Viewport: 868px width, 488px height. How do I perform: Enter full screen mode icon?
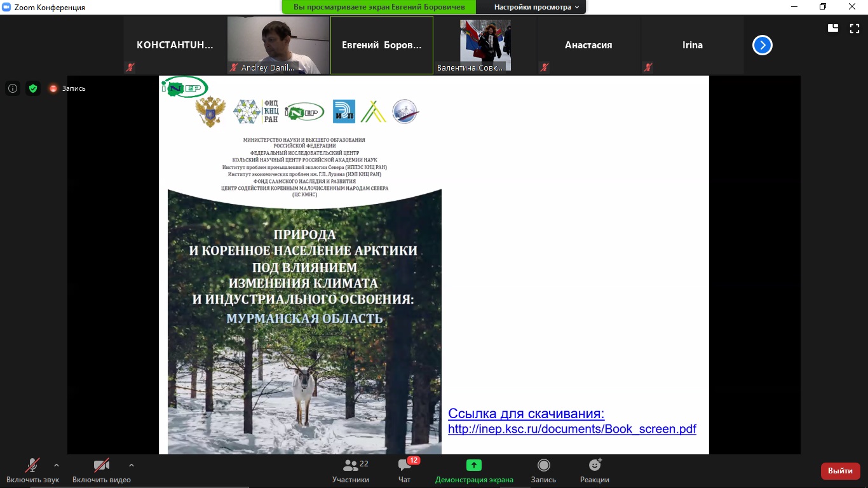[855, 28]
